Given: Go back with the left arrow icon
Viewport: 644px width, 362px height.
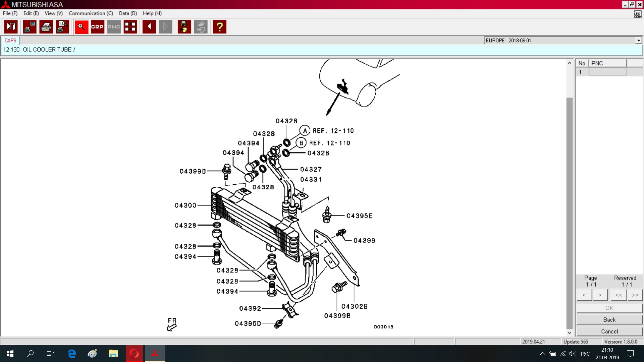Looking at the screenshot, I should (149, 27).
